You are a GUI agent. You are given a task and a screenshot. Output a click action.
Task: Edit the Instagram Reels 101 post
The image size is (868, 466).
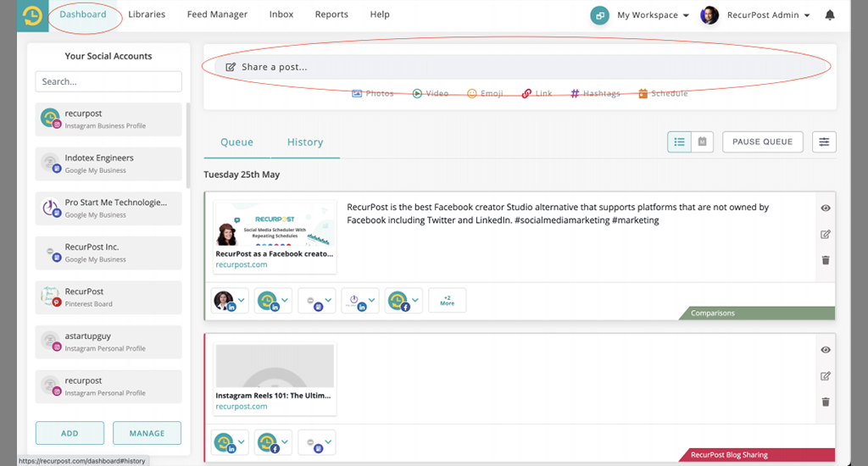pos(826,376)
